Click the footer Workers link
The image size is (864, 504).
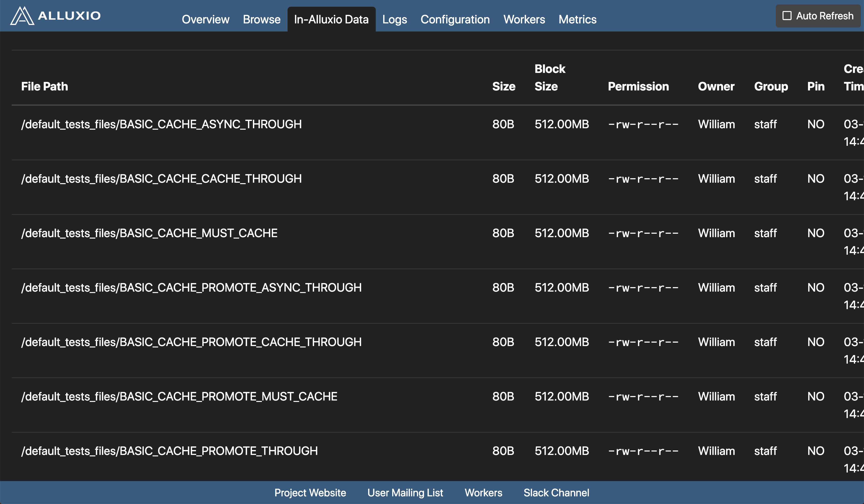(483, 493)
